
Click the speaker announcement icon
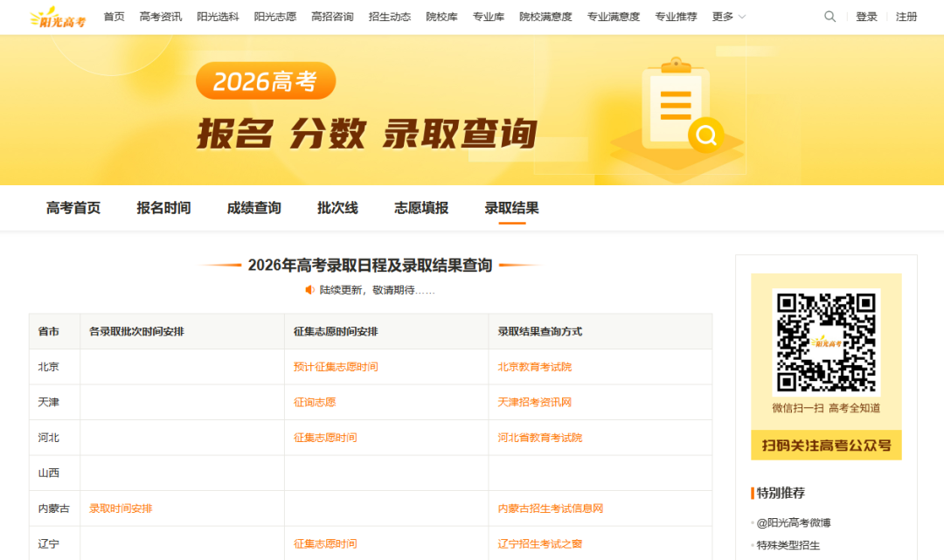point(309,290)
